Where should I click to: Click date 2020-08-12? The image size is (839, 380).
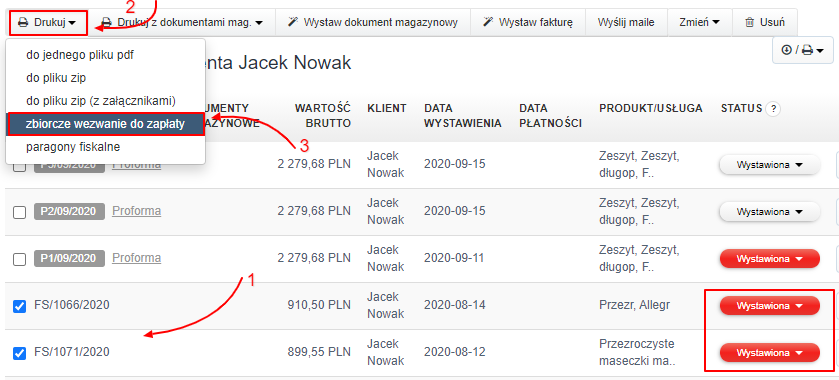(455, 353)
